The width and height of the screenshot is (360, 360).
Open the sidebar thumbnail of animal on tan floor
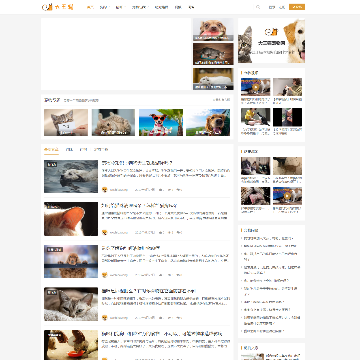click(287, 166)
